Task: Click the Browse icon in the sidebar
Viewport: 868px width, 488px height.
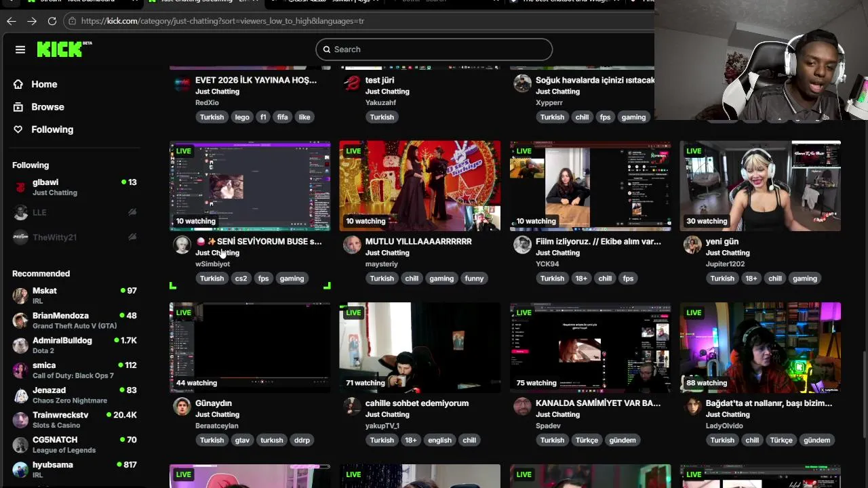Action: coord(18,107)
